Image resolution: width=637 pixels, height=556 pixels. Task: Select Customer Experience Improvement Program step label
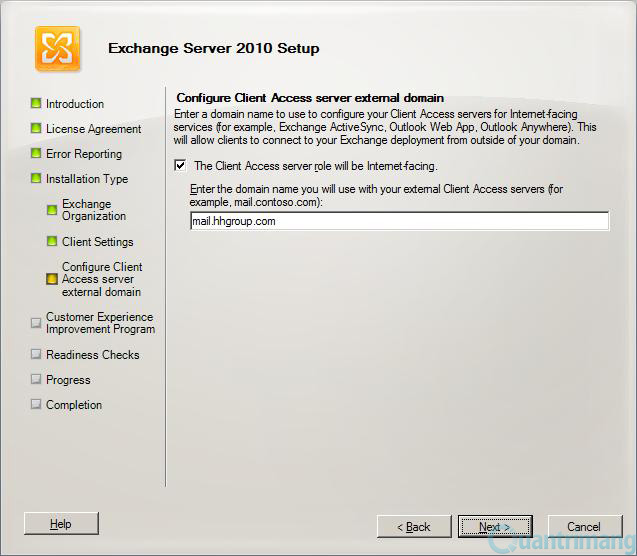coord(100,323)
